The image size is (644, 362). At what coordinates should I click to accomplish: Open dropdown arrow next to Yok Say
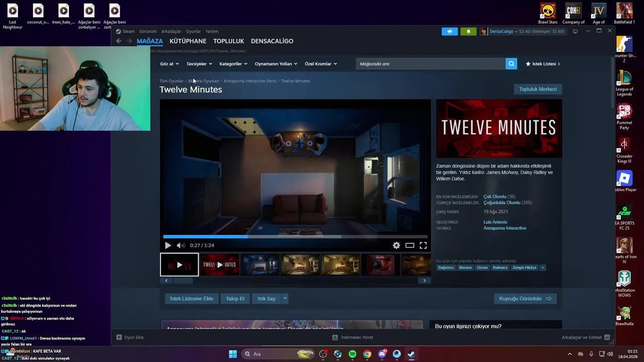[x=285, y=299]
